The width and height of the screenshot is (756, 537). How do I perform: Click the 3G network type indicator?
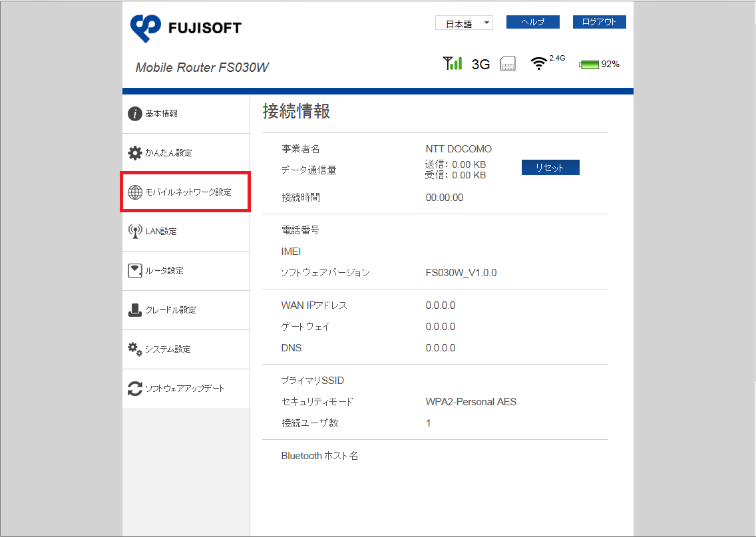[480, 65]
